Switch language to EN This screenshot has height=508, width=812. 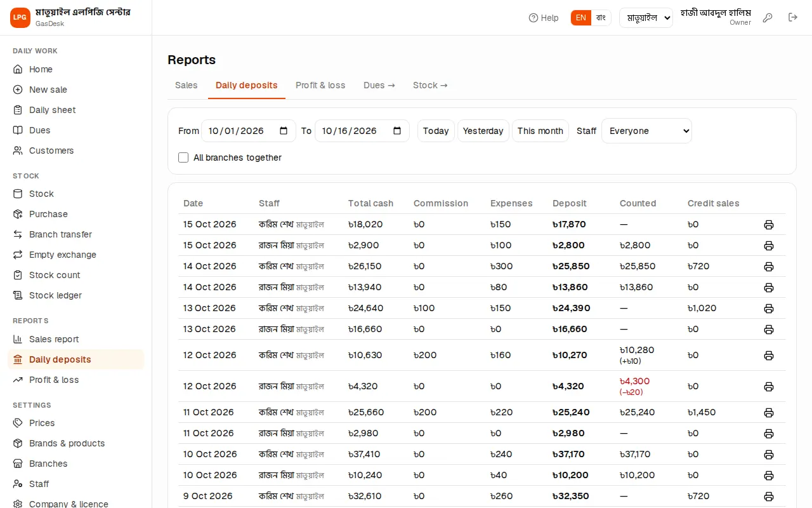coord(581,18)
